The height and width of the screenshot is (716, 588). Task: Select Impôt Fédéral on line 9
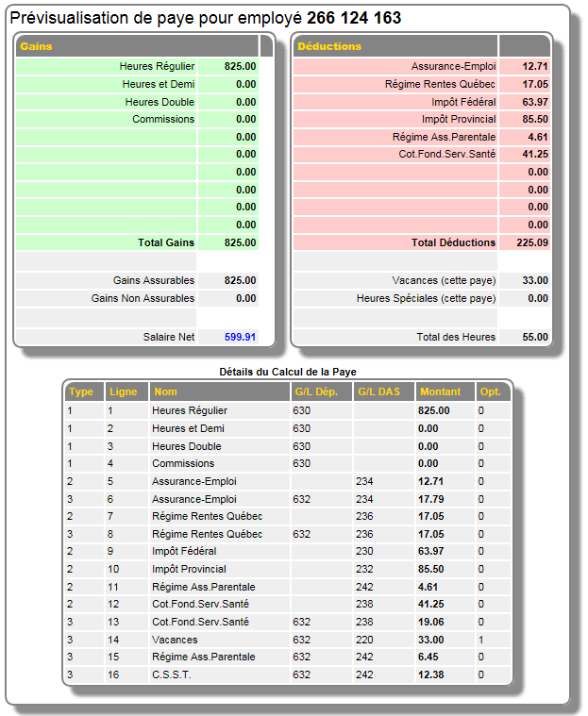184,551
